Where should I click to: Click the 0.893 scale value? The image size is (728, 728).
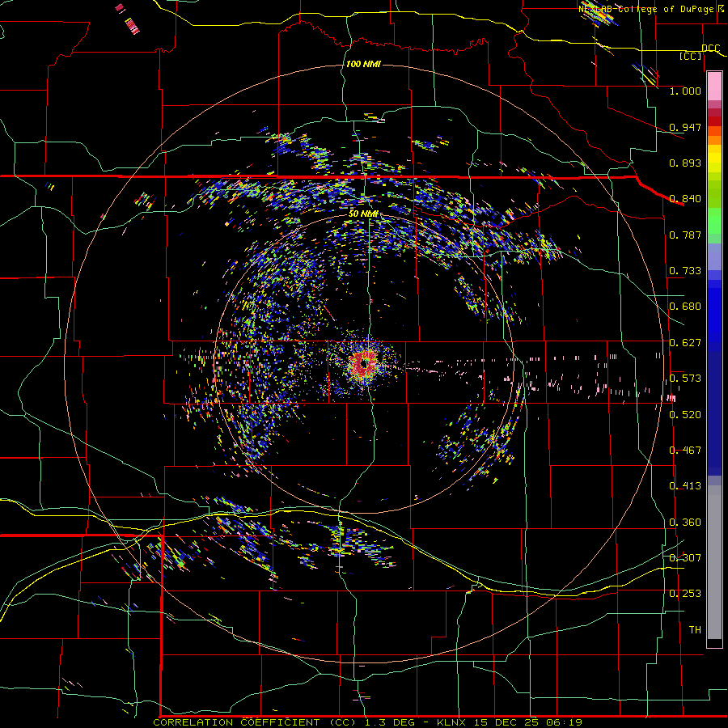[685, 163]
